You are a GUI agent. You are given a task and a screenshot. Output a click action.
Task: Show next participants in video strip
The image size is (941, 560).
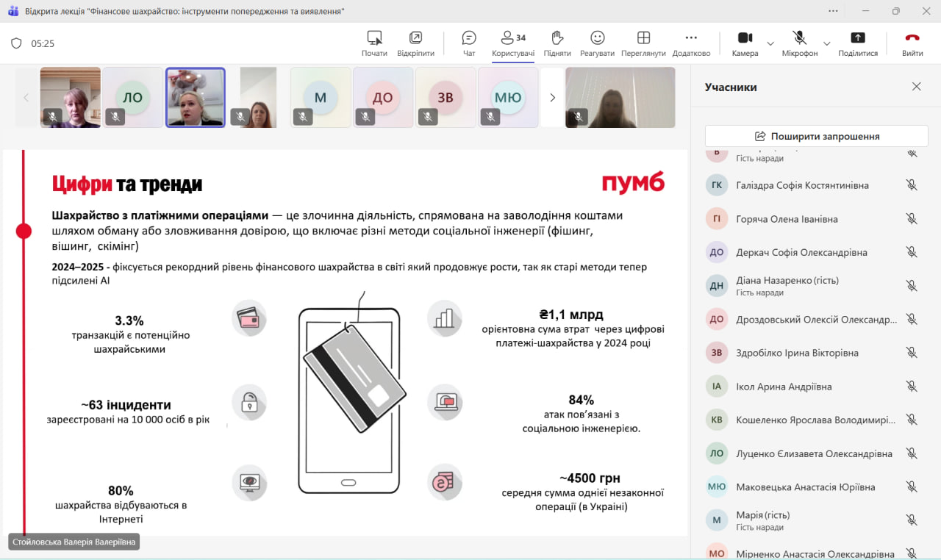tap(552, 98)
